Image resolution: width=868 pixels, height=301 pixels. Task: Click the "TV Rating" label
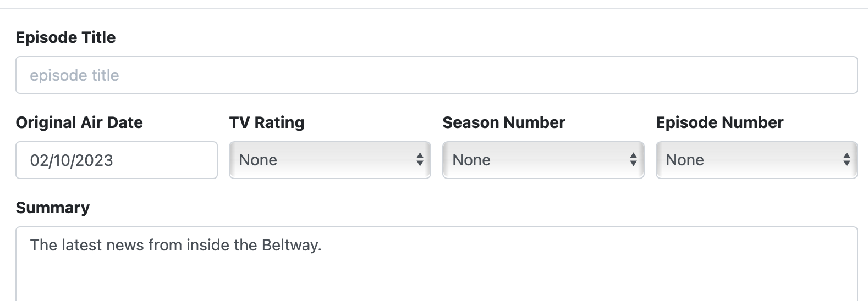pyautogui.click(x=267, y=122)
